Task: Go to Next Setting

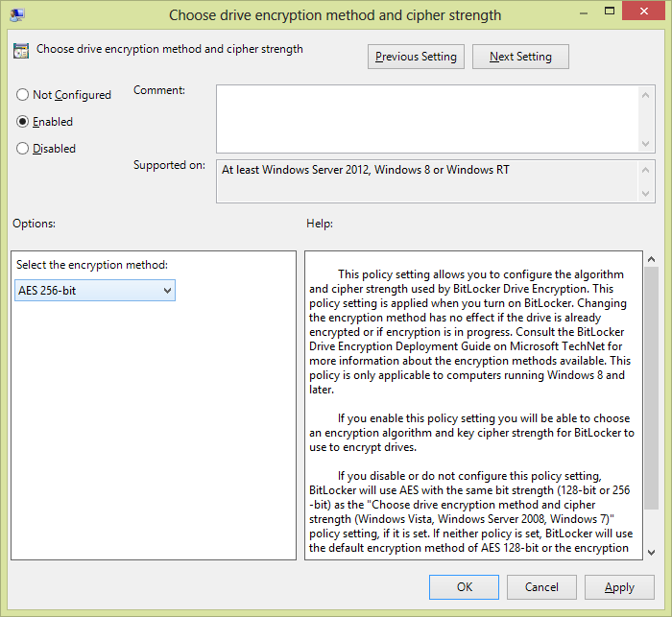Action: tap(520, 57)
